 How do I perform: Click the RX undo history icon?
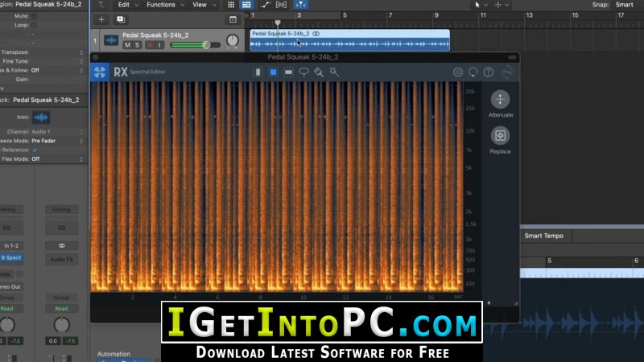[x=473, y=72]
